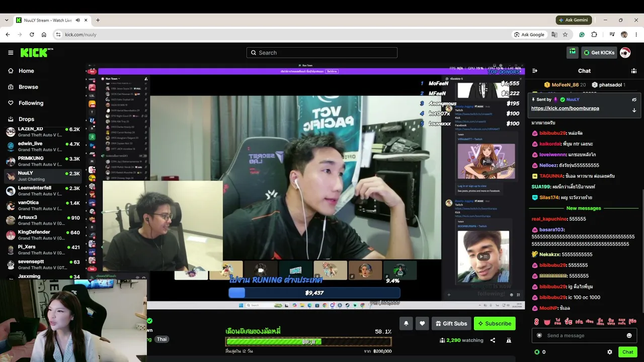Screen dimensions: 644x362
Task: Translate this page icon
Action: click(554, 35)
